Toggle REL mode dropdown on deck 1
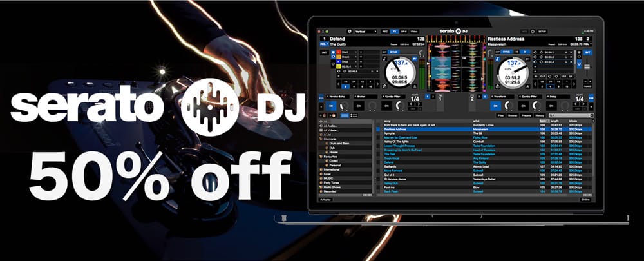The image size is (644, 261). (324, 44)
